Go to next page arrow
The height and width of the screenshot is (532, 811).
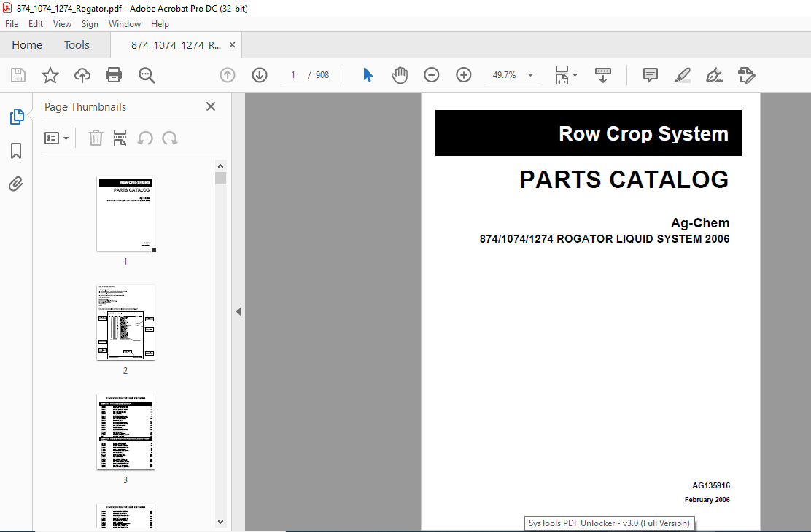260,75
